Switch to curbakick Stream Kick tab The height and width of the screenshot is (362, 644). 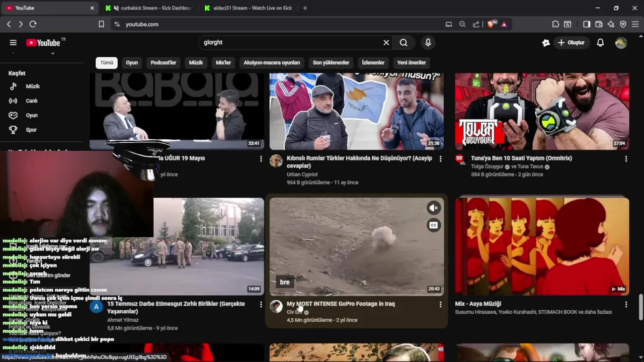coord(149,8)
